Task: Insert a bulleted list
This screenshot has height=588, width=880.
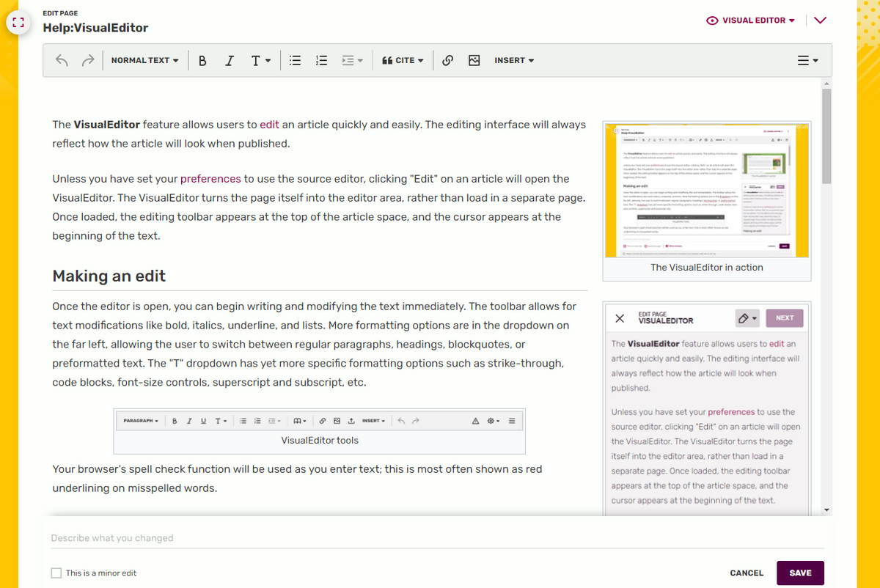Action: (295, 60)
